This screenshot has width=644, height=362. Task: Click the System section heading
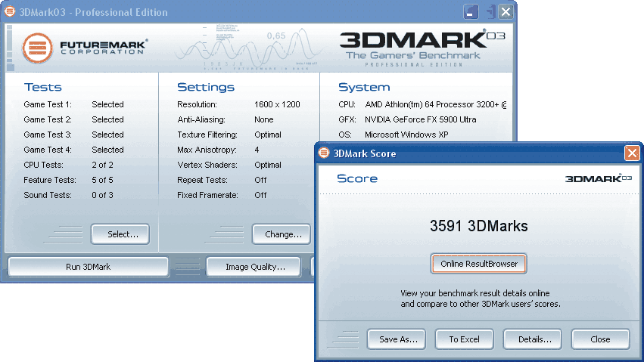(x=364, y=87)
